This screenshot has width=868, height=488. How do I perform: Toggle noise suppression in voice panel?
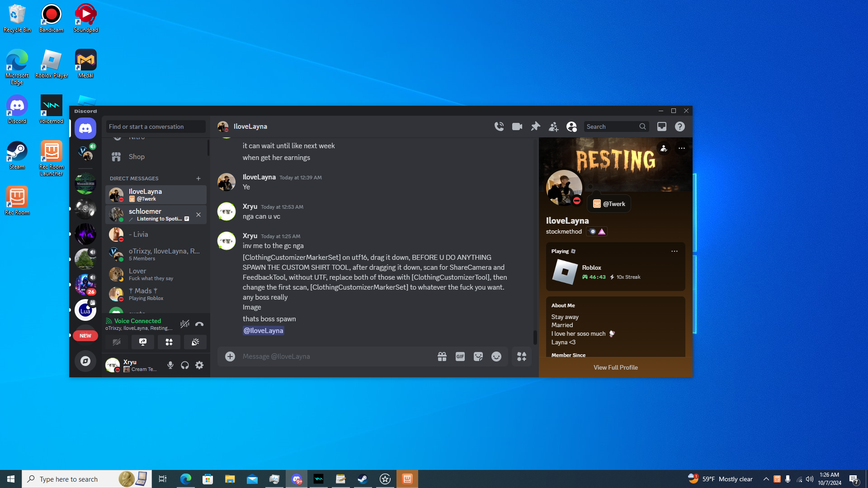click(x=185, y=324)
